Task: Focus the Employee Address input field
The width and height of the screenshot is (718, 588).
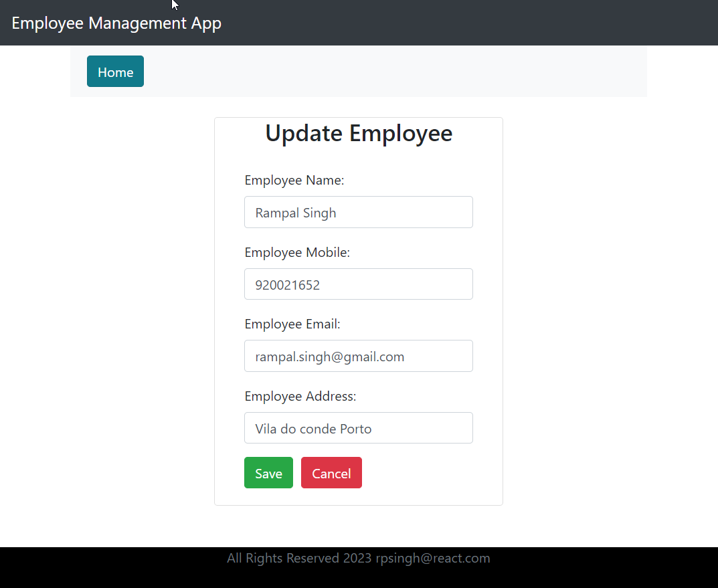Action: pos(359,428)
